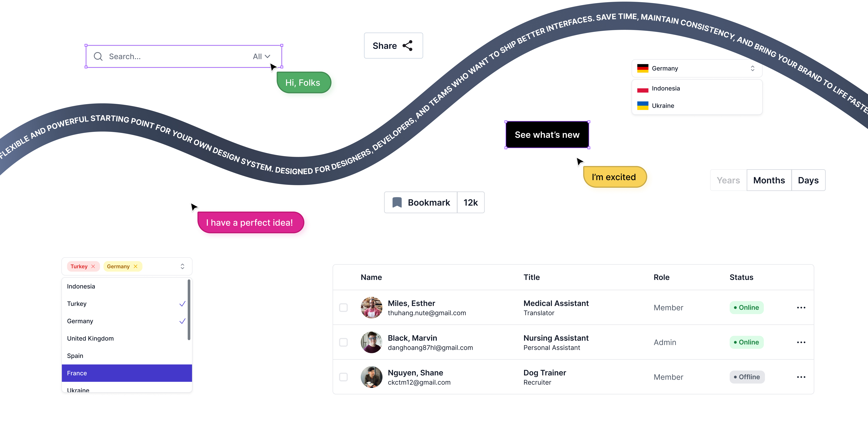Tick the Nguyen, Shane row checkbox
This screenshot has height=434, width=868.
[x=343, y=377]
